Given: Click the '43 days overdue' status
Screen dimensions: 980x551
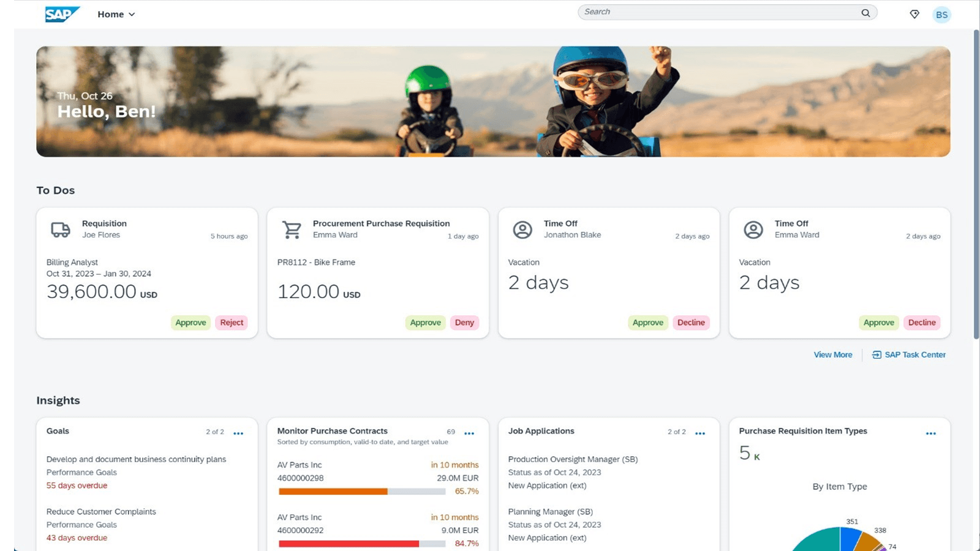Looking at the screenshot, I should pyautogui.click(x=77, y=538).
